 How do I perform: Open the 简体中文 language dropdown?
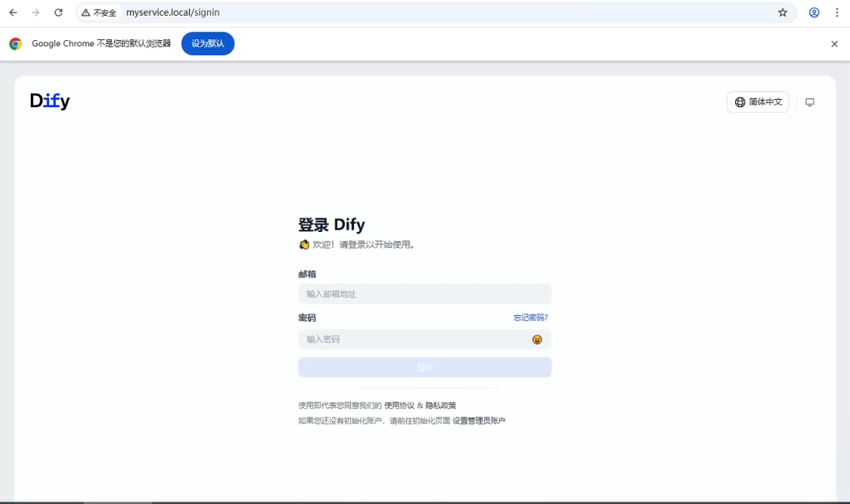(758, 101)
